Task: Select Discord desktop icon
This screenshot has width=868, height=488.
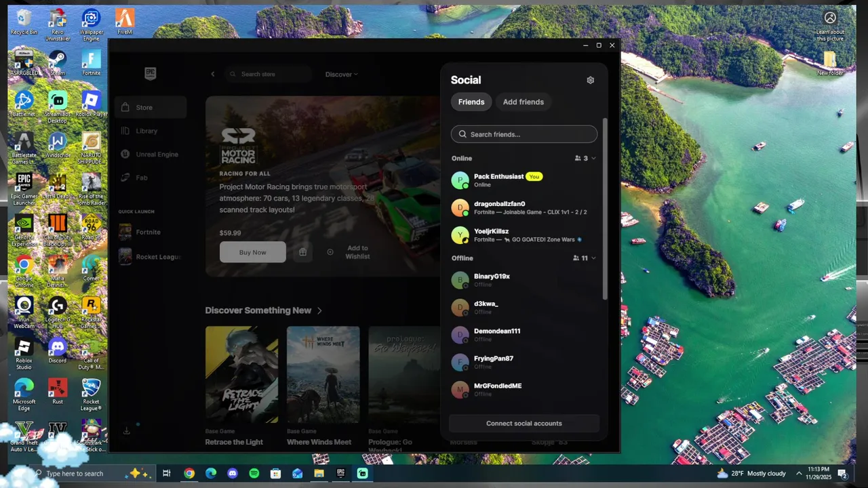Action: [58, 351]
